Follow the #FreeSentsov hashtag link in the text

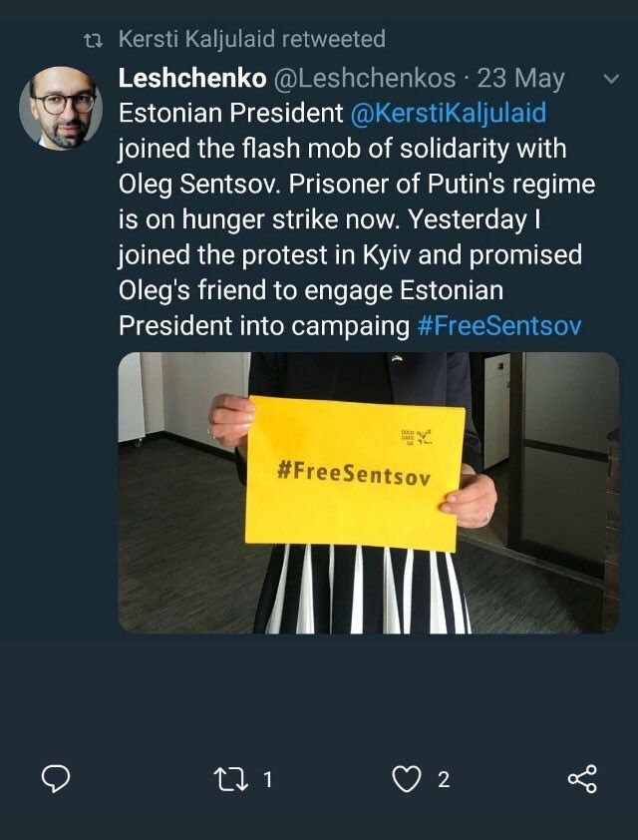tap(498, 326)
